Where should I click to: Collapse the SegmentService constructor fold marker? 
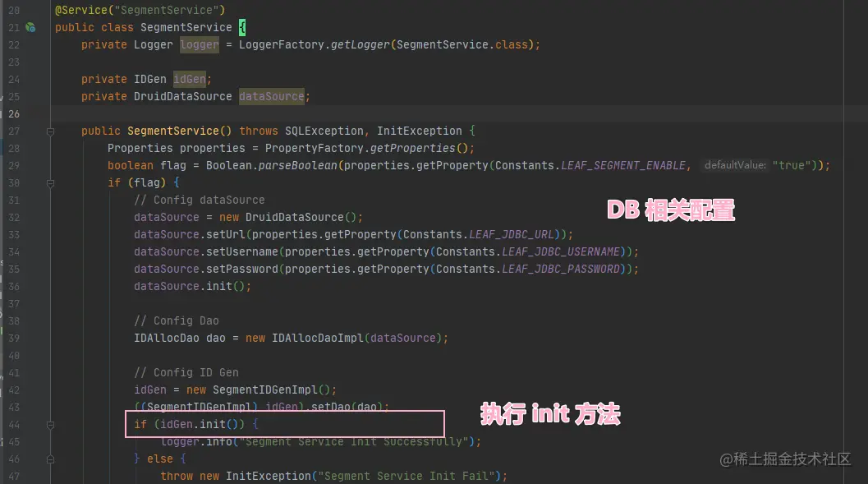pos(50,131)
